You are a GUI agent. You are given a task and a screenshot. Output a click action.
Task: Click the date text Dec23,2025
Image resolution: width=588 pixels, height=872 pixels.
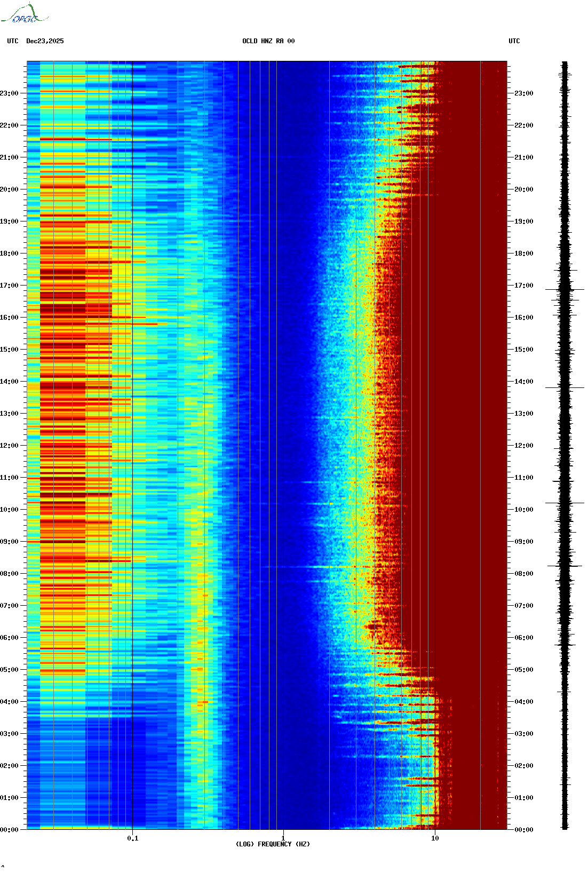click(x=45, y=41)
